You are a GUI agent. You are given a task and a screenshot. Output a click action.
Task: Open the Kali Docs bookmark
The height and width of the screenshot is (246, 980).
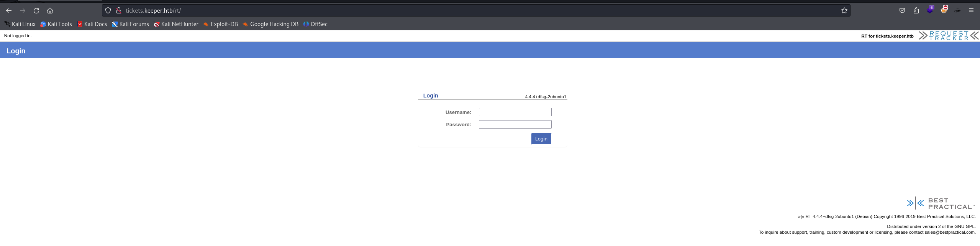(92, 24)
